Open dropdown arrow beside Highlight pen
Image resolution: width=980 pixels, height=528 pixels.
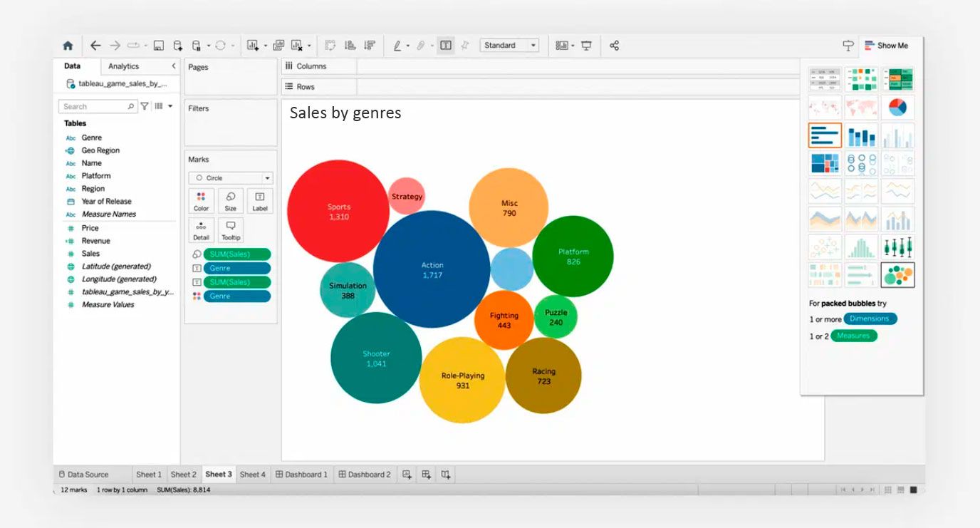tap(408, 46)
